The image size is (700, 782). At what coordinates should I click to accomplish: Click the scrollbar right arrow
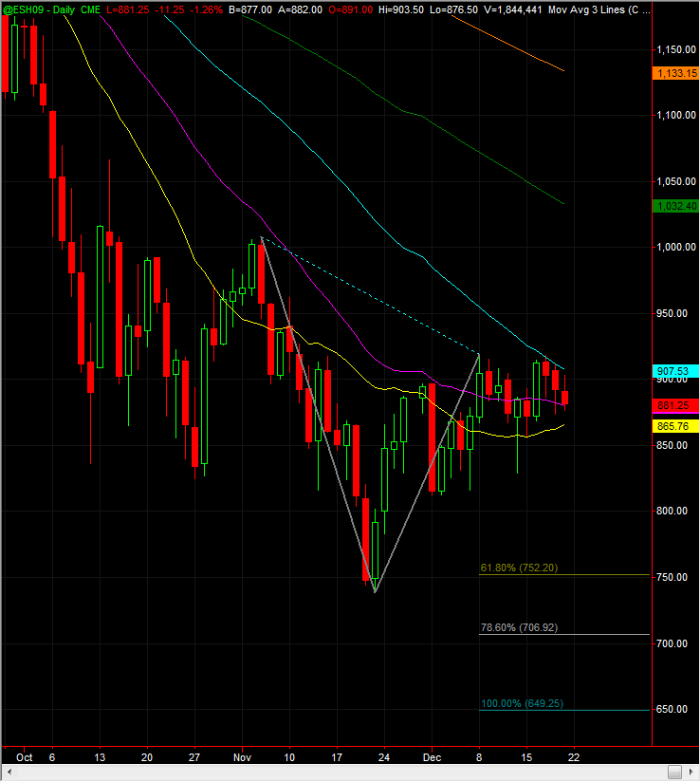point(691,772)
